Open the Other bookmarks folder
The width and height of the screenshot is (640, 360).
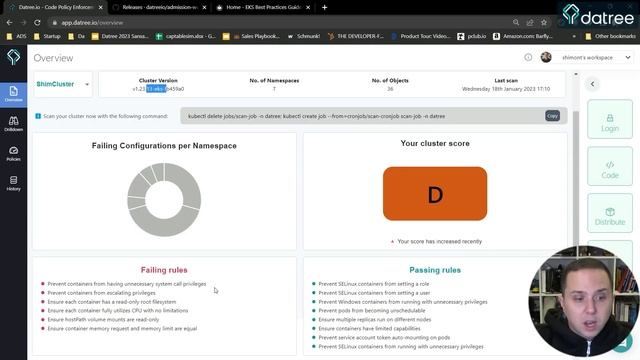(611, 36)
